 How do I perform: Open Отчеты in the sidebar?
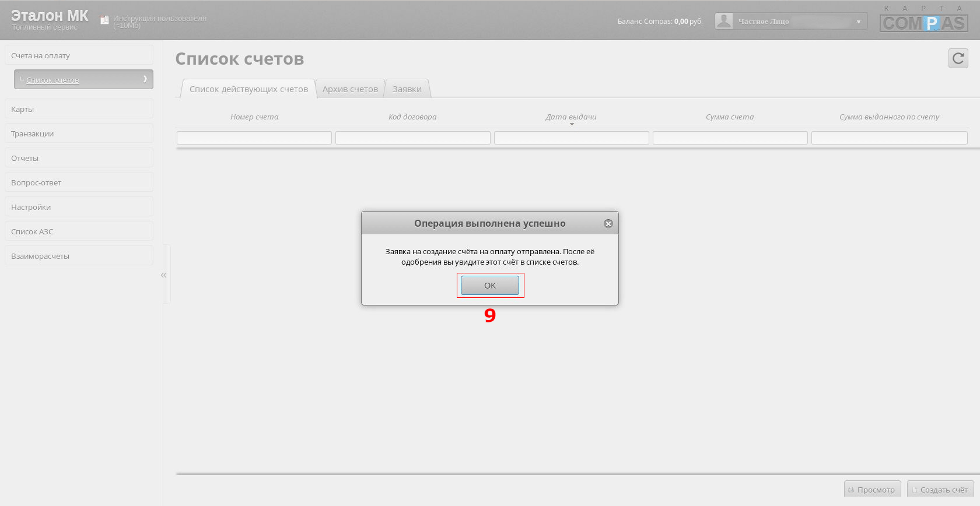point(79,158)
